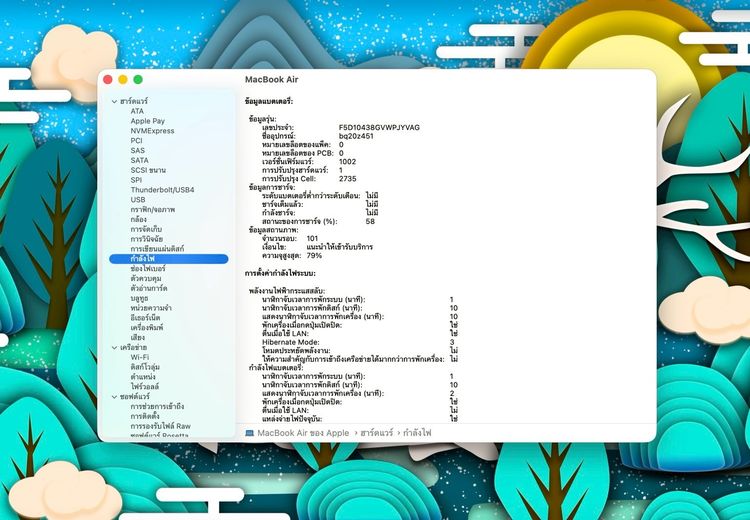The image size is (750, 520).
Task: Select NVMExpress in the hardware list
Action: (x=153, y=131)
